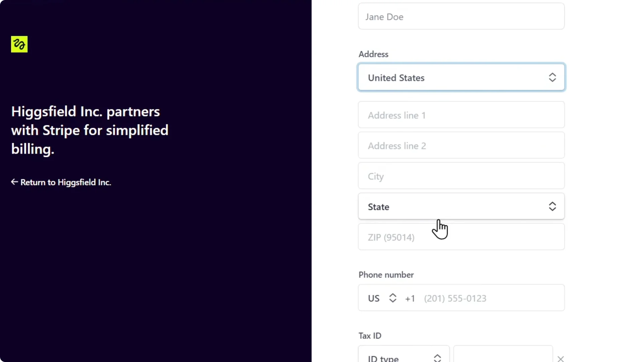The width and height of the screenshot is (644, 362).
Task: Click Return to Higgsfield Inc.
Action: [x=65, y=182]
